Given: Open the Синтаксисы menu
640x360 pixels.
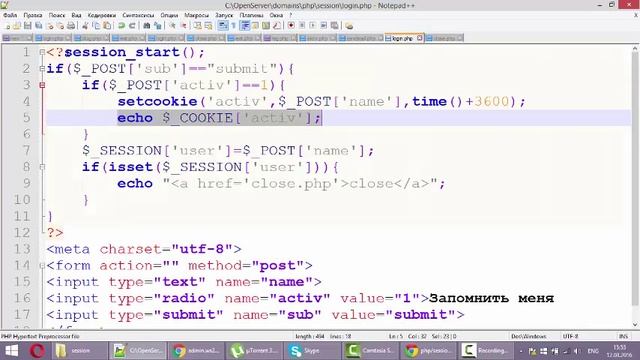Looking at the screenshot, I should [138, 15].
